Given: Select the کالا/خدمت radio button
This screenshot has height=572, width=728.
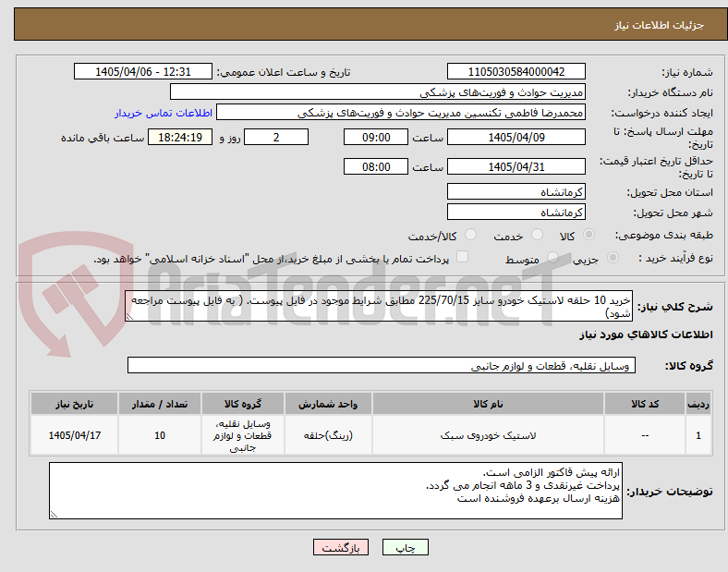Looking at the screenshot, I should (x=471, y=235).
